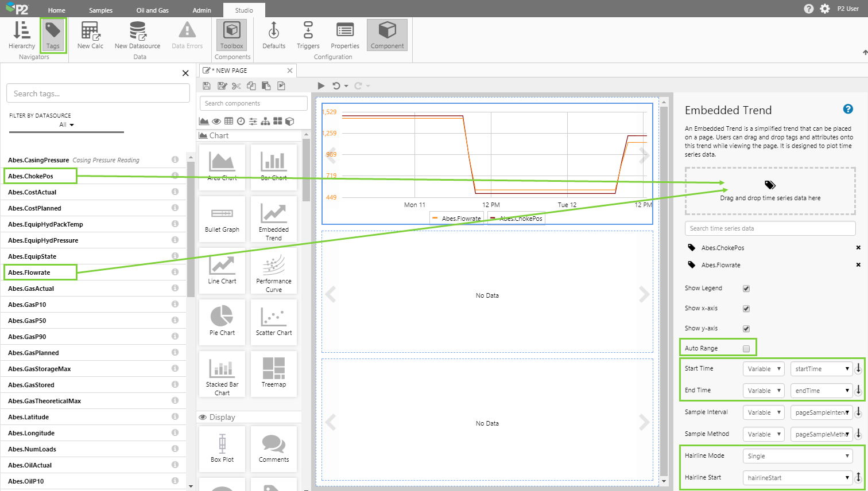Viewport: 868px width, 491px height.
Task: Open the Start Time Variable dropdown
Action: pos(764,369)
